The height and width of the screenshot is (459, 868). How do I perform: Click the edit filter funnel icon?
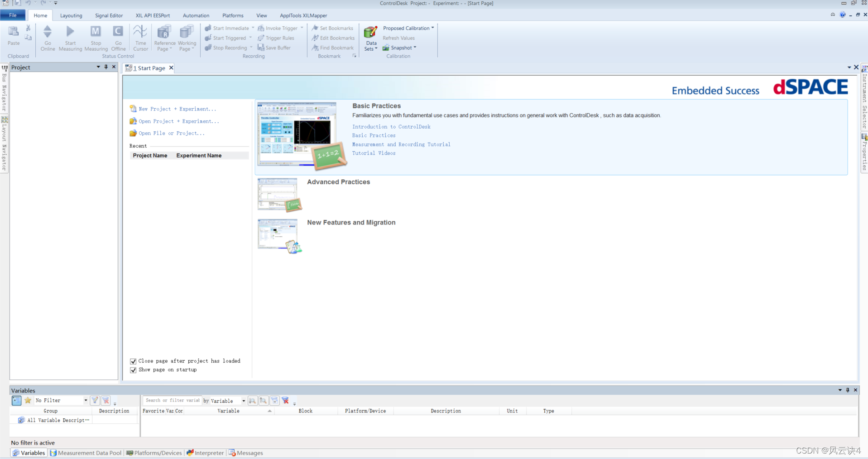click(x=95, y=401)
